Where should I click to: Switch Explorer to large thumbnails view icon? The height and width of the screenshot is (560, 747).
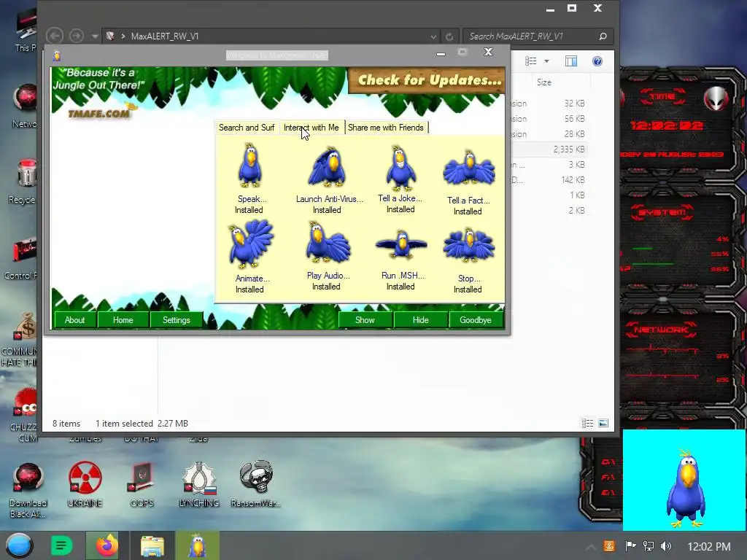click(x=603, y=424)
